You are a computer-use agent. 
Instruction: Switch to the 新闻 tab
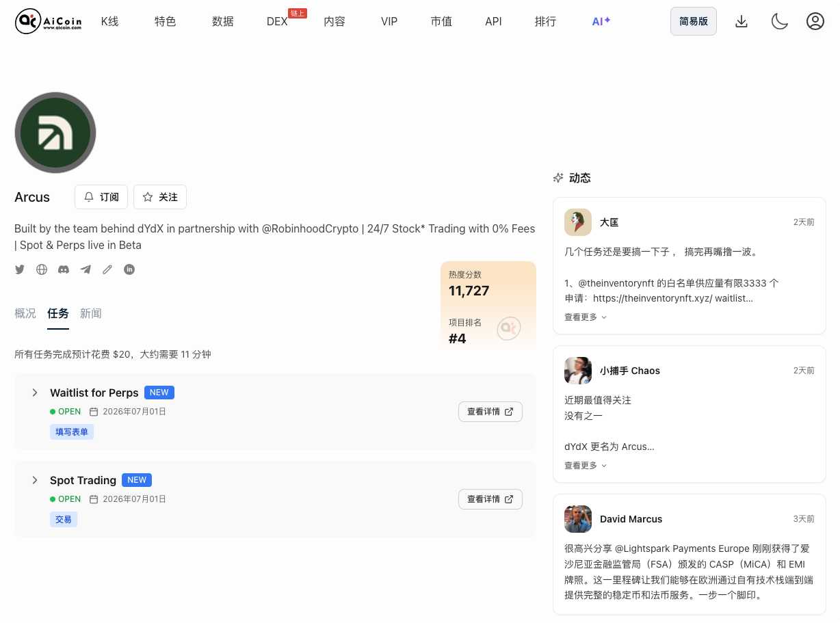[91, 313]
